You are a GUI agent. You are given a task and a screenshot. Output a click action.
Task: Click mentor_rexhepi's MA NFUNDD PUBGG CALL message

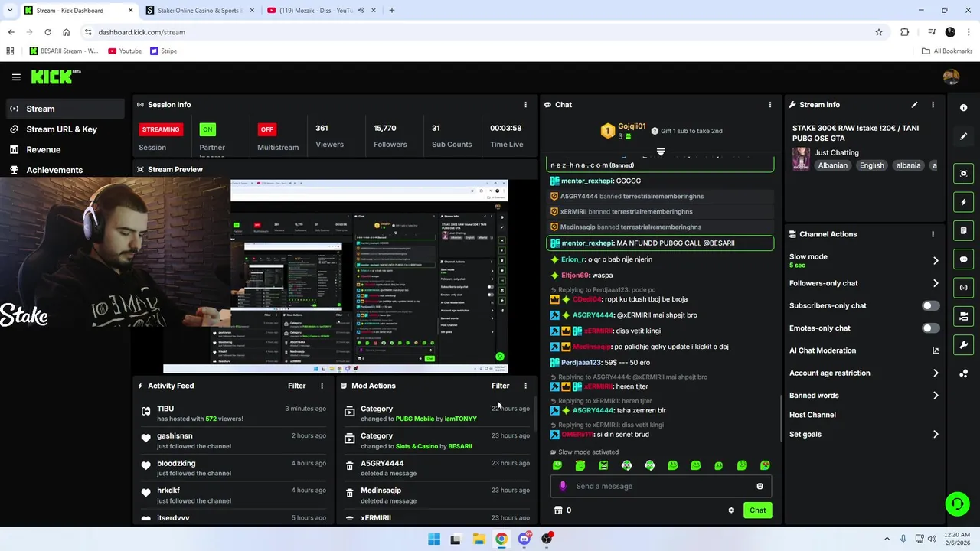[660, 243]
